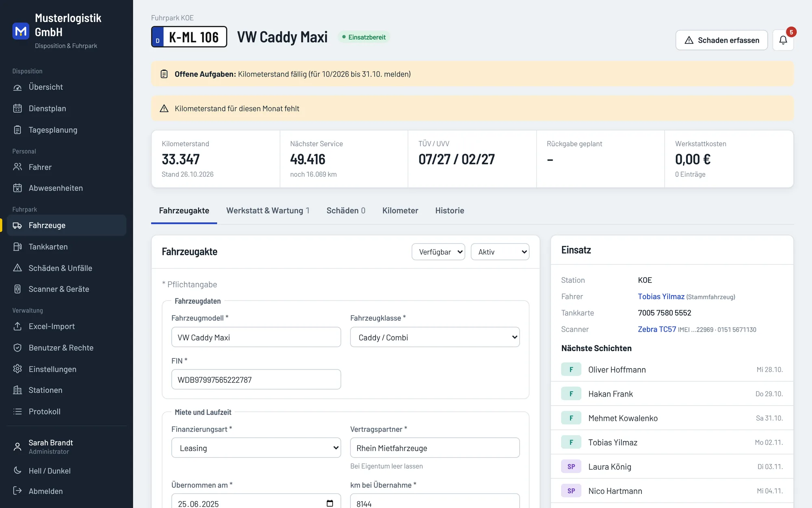Click the Benutzer & Rechte shield icon
The height and width of the screenshot is (508, 812).
tap(17, 348)
